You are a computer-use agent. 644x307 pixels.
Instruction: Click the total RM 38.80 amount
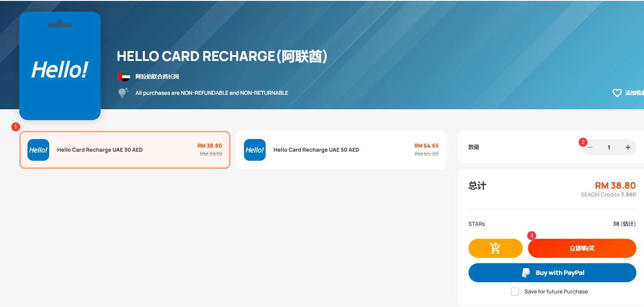616,186
